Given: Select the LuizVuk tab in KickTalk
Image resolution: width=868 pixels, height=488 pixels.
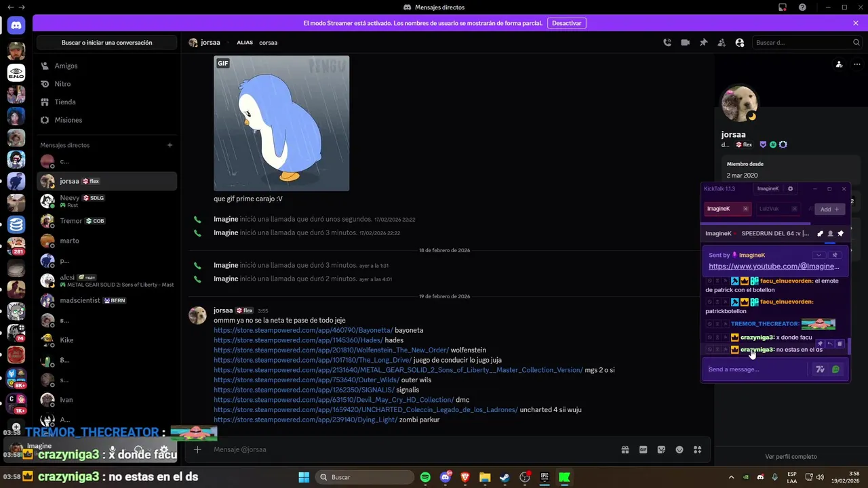Looking at the screenshot, I should (780, 209).
